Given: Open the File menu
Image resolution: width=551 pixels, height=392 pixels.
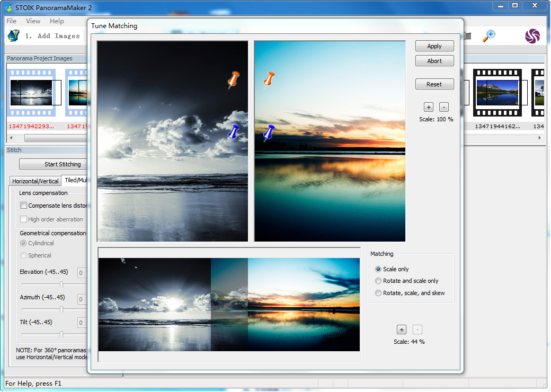Looking at the screenshot, I should point(11,21).
